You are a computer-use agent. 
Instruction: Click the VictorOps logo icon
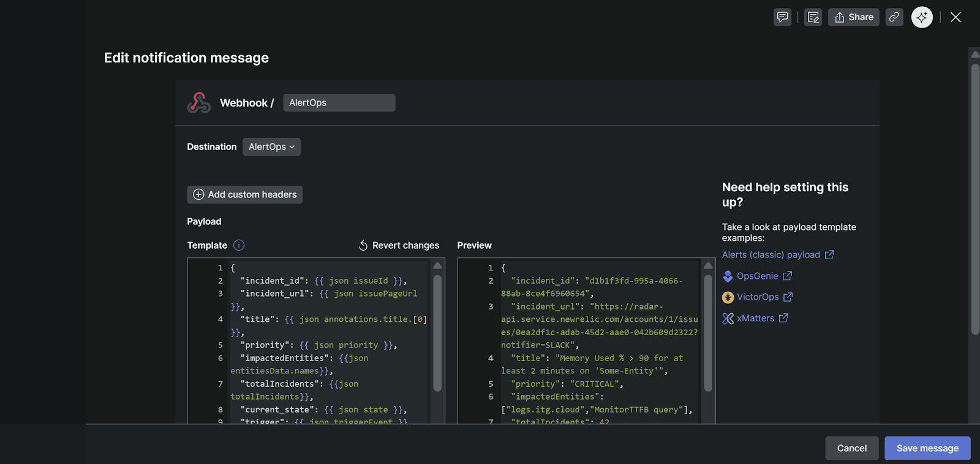click(x=728, y=297)
